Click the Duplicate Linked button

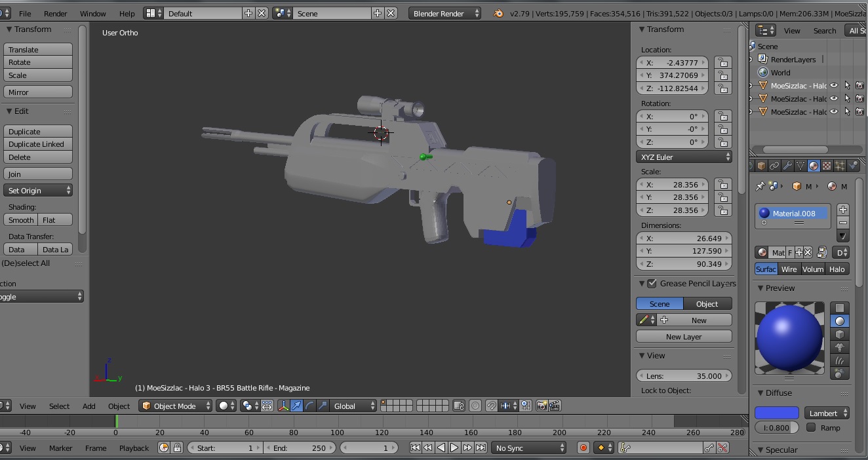pos(38,144)
